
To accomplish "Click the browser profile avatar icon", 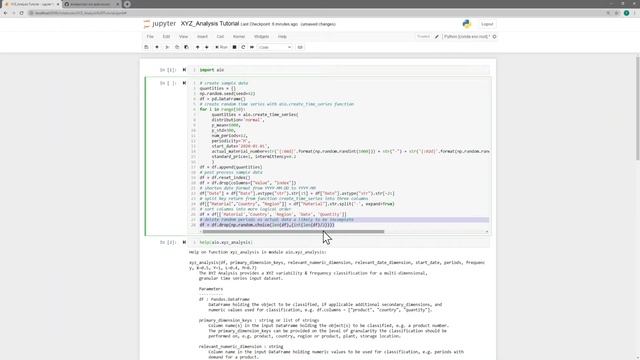I will 627,13.
